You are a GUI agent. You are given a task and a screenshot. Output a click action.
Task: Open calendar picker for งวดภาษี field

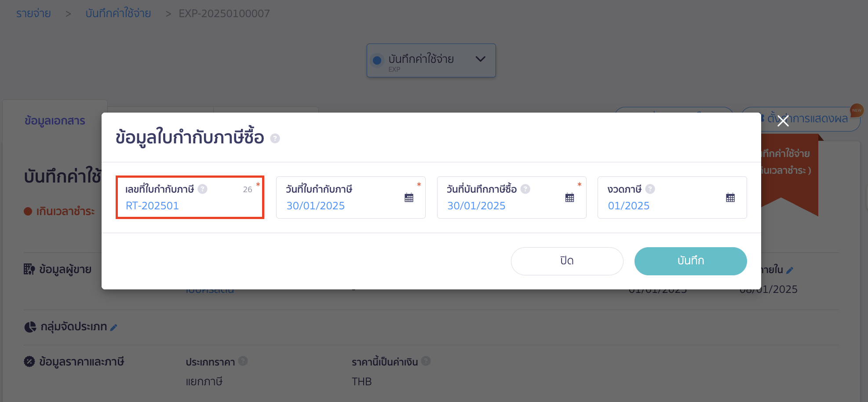pos(730,197)
